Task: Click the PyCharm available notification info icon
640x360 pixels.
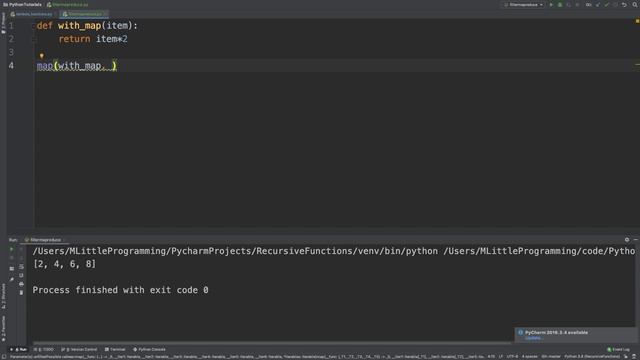Action: 520,333
